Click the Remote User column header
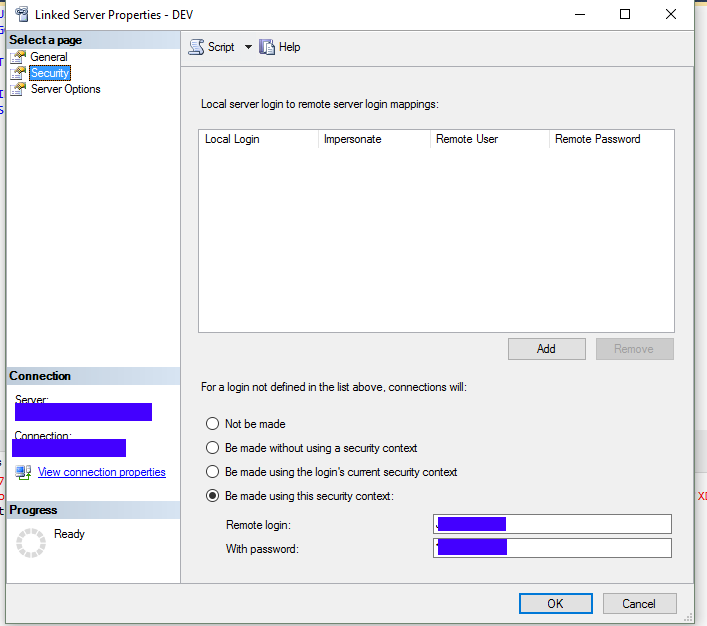The image size is (707, 626). tap(490, 139)
